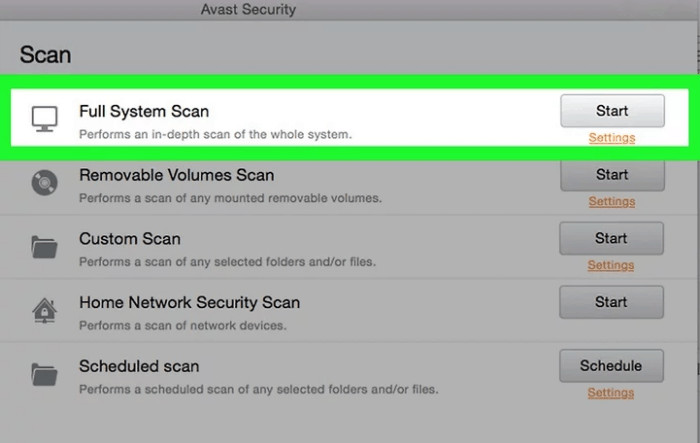Open Settings for Custom Scan
The width and height of the screenshot is (700, 443).
(x=611, y=265)
